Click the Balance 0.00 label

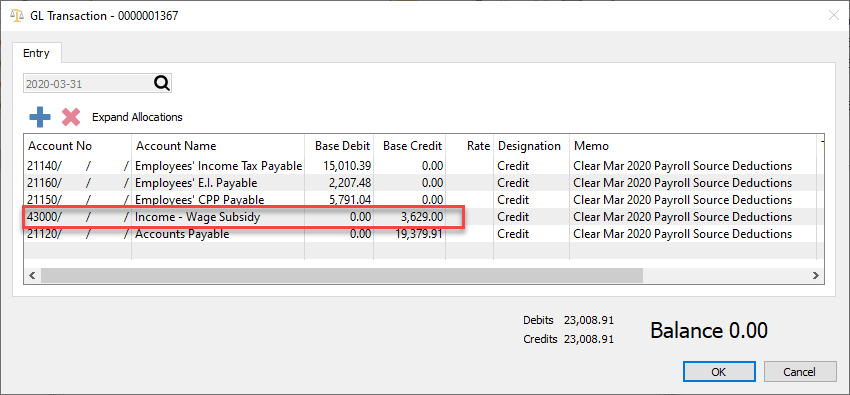pos(709,330)
